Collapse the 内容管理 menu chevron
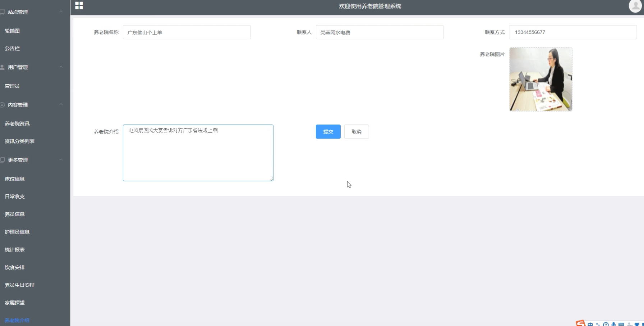The width and height of the screenshot is (644, 326). 61,104
